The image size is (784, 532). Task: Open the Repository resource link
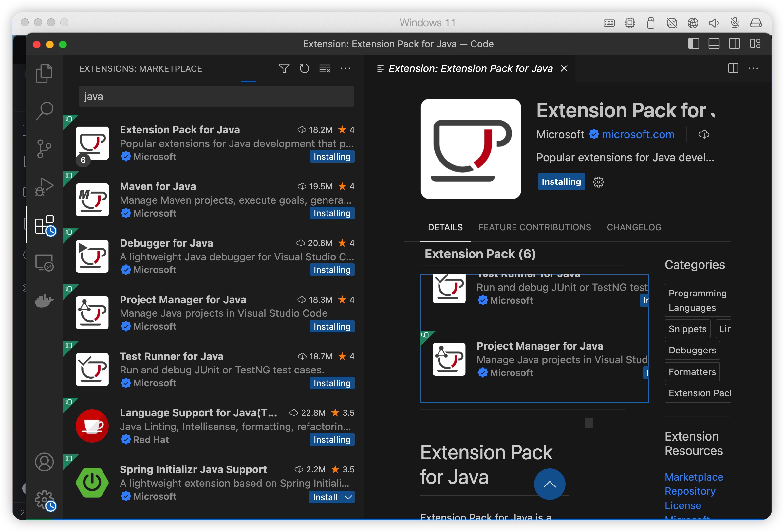pos(690,491)
